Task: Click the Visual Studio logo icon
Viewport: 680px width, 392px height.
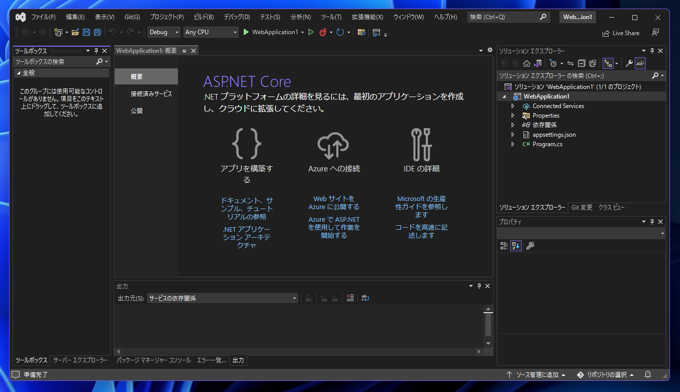Action: click(20, 17)
